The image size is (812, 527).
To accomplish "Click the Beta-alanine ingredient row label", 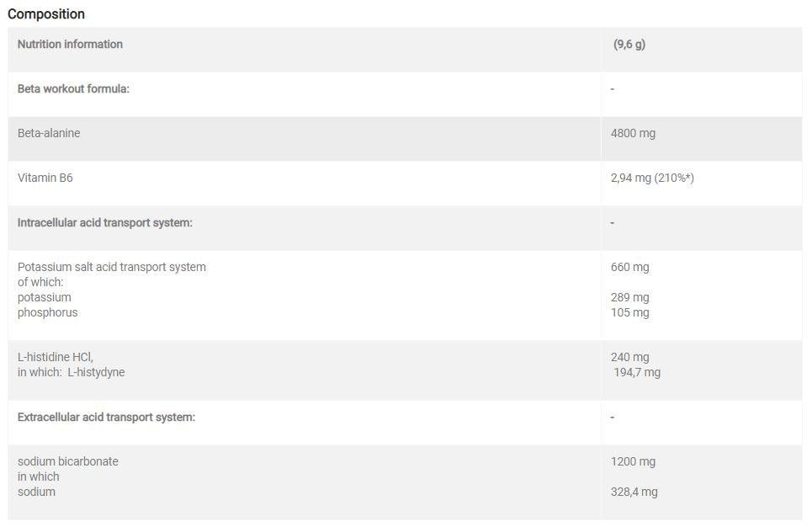I will [49, 134].
